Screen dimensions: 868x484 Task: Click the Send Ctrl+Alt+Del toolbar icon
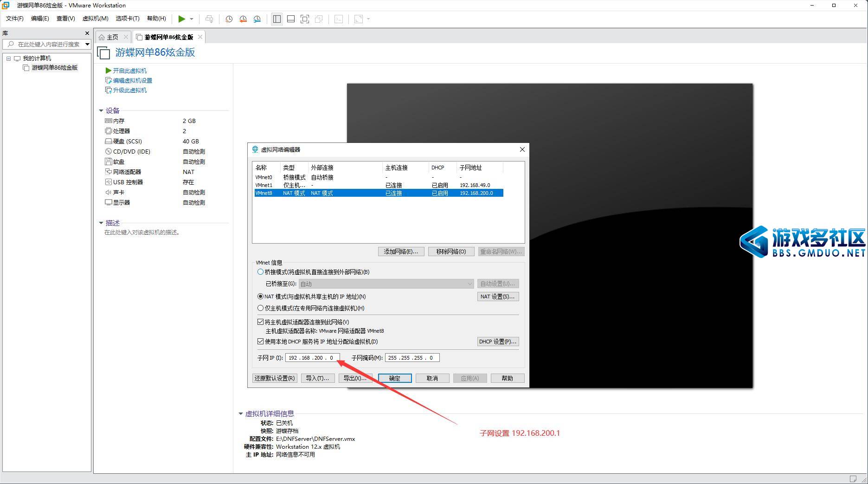coord(209,19)
